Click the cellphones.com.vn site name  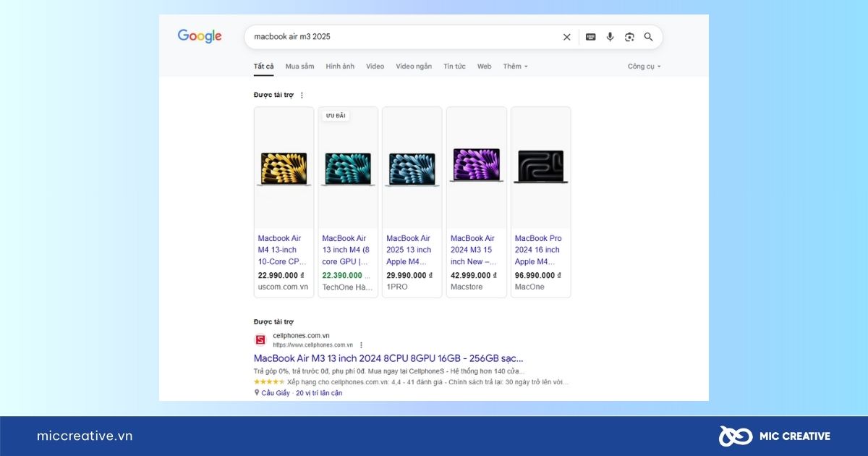[x=301, y=335]
